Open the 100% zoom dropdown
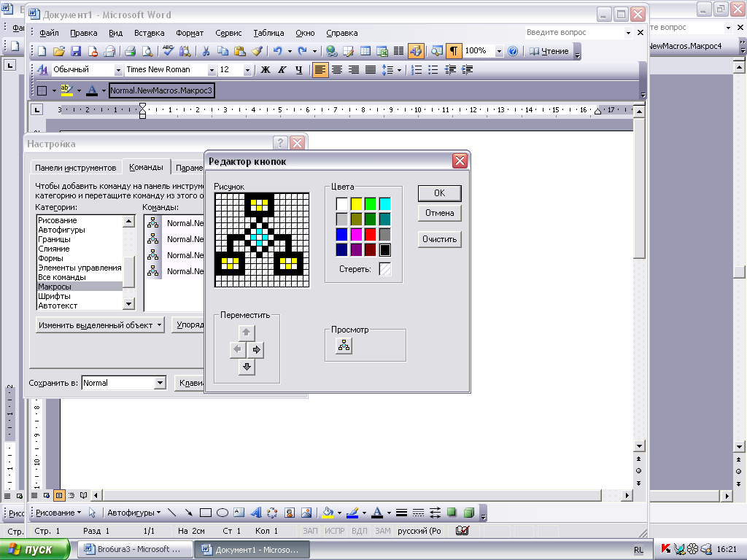This screenshot has height=560, width=747. [x=499, y=51]
